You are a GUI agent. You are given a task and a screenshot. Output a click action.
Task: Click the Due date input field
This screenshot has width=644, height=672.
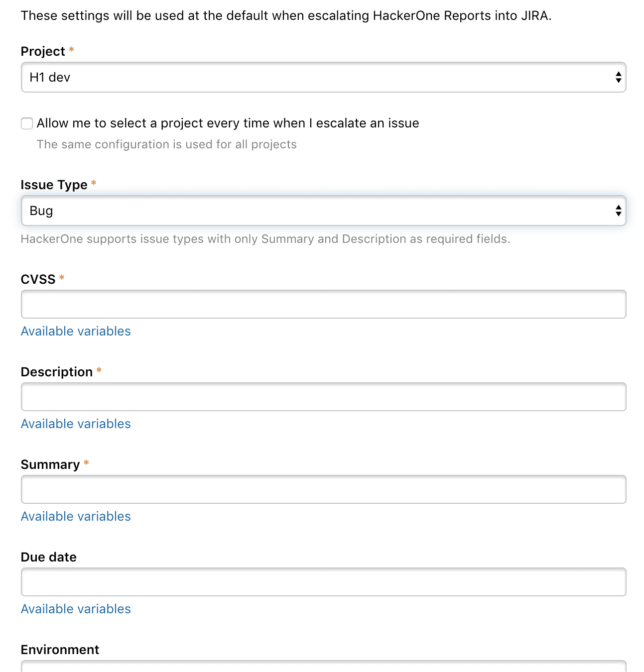(323, 582)
